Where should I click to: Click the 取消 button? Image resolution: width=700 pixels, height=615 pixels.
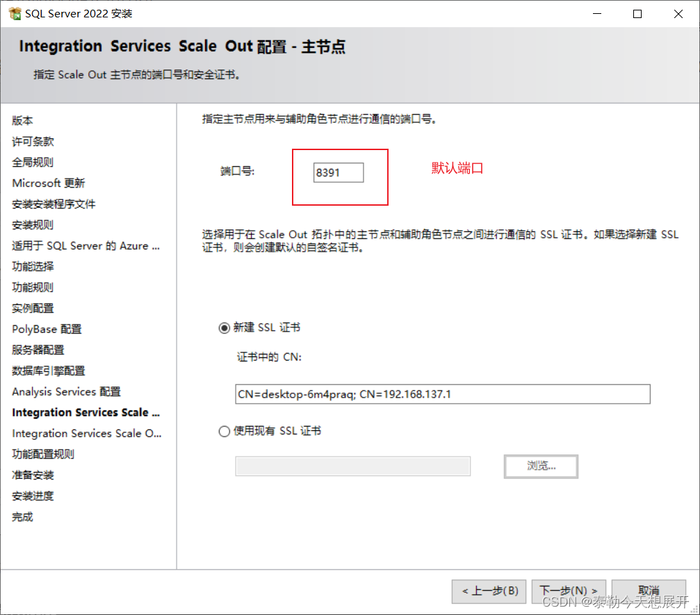point(649,591)
